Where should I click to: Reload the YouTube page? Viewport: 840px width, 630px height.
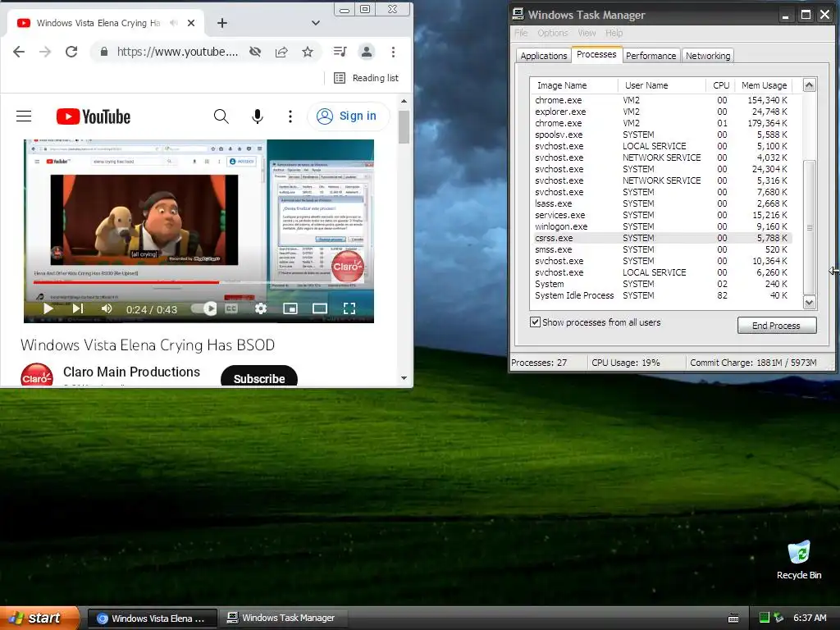(x=71, y=52)
